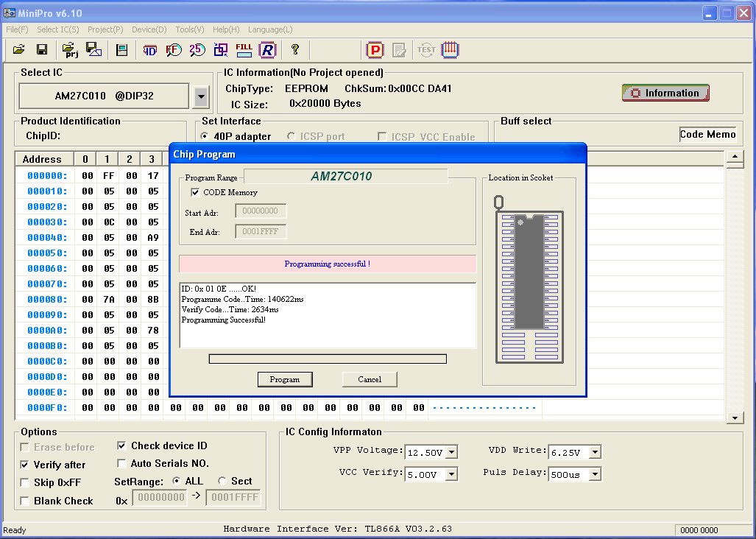Select the 40P adapter radio button
The image size is (756, 539).
tap(205, 136)
